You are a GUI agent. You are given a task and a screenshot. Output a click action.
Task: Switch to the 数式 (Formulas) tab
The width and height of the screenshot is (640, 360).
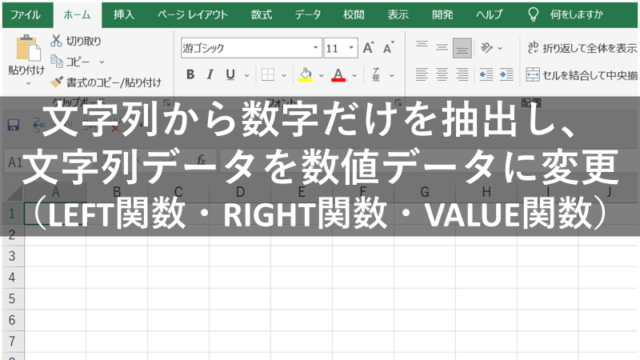pos(261,15)
